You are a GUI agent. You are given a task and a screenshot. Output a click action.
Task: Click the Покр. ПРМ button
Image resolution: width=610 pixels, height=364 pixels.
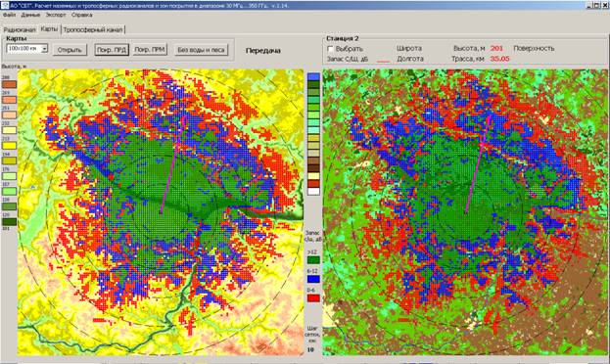pyautogui.click(x=150, y=49)
